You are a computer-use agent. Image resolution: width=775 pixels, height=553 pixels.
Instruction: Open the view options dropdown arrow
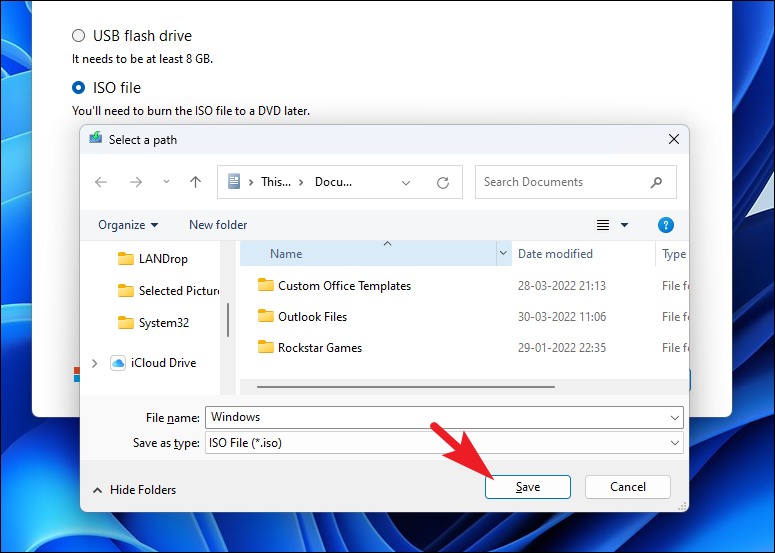click(x=624, y=225)
